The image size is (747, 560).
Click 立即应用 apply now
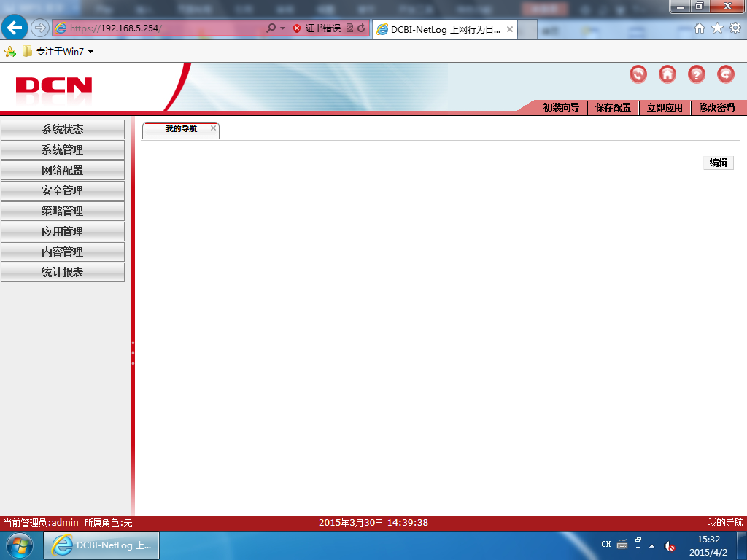pyautogui.click(x=665, y=108)
